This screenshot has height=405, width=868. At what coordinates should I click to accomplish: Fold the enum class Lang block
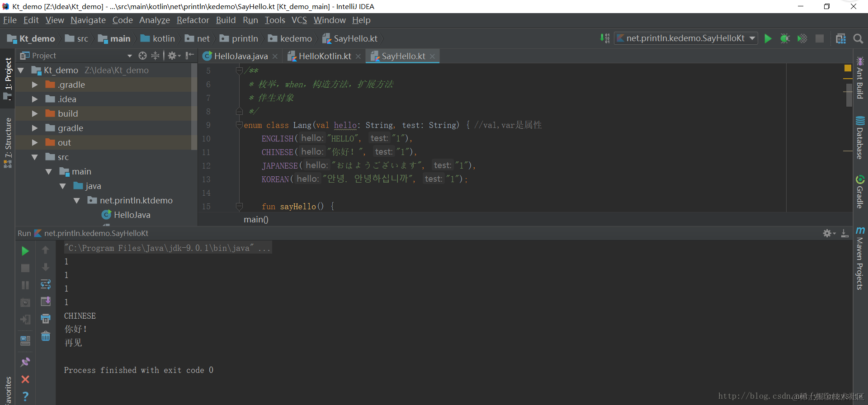coord(239,125)
